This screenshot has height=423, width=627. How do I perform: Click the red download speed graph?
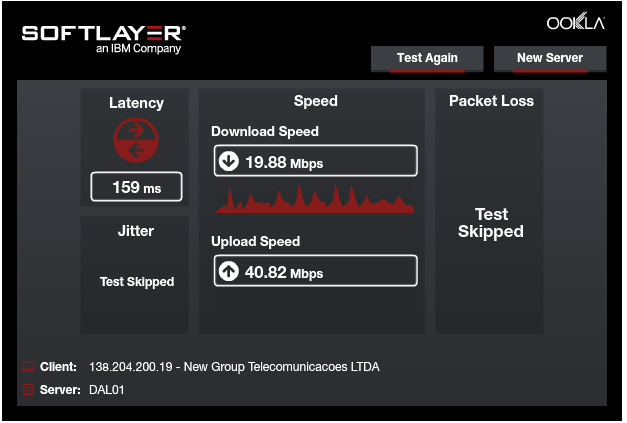[x=315, y=200]
